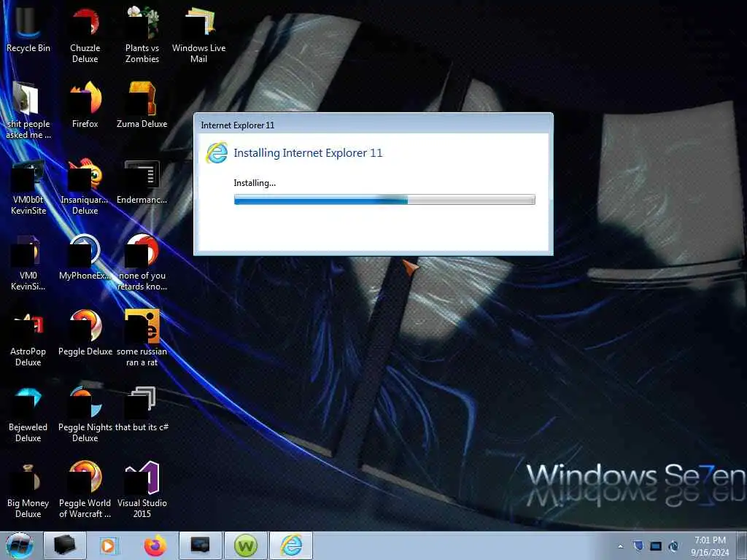The height and width of the screenshot is (560, 747).
Task: Open Windows Media Player from taskbar
Action: (x=109, y=545)
